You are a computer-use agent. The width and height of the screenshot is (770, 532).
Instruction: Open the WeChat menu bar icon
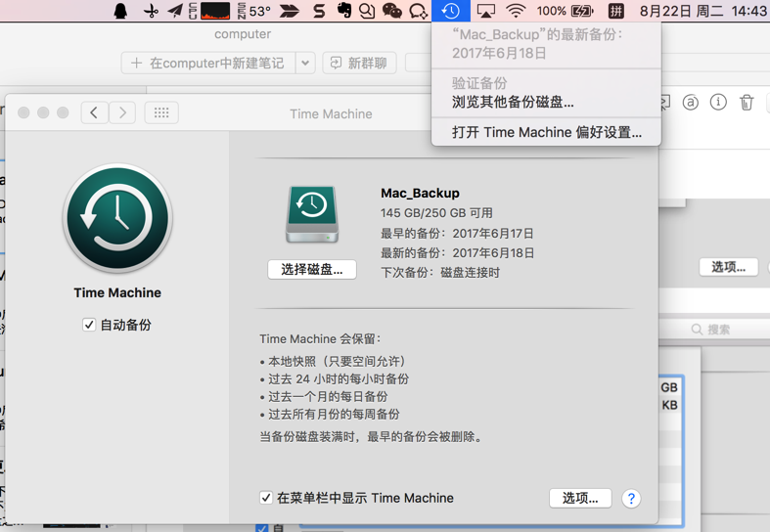click(392, 11)
